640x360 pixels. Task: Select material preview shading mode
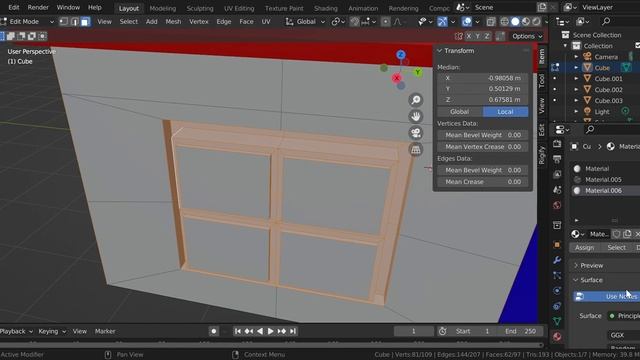(526, 22)
